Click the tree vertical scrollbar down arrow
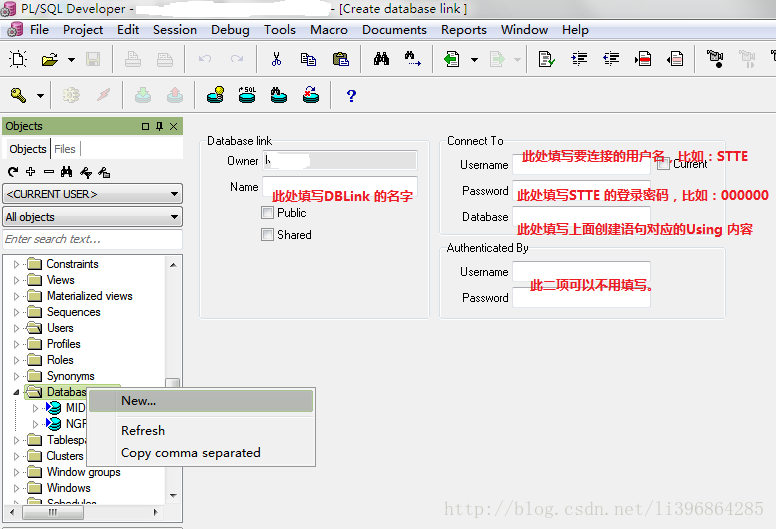This screenshot has width=776, height=529. point(173,495)
